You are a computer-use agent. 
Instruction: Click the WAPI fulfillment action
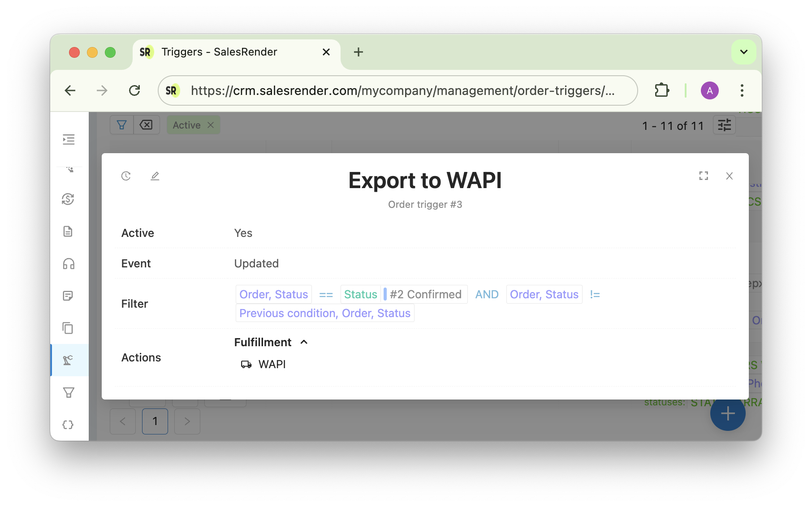(272, 364)
